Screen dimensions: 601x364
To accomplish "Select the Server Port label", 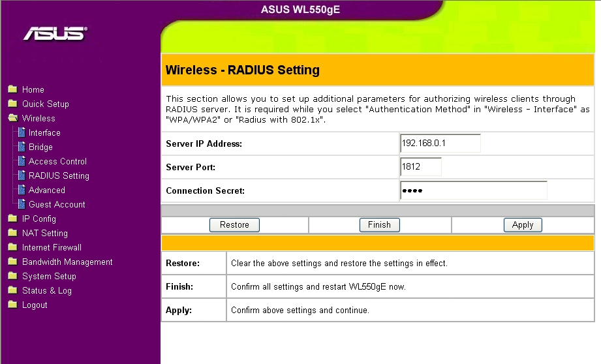I will 191,168.
